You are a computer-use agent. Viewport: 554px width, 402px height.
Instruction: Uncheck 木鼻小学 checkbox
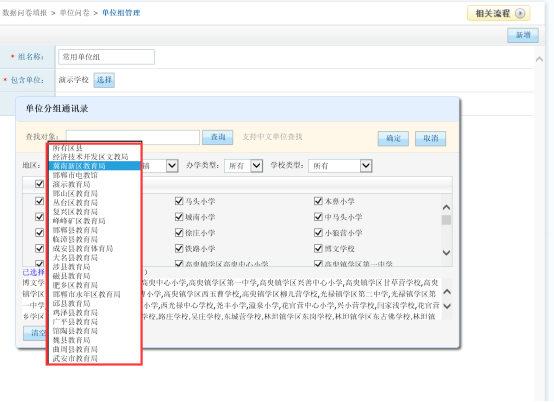(x=318, y=201)
